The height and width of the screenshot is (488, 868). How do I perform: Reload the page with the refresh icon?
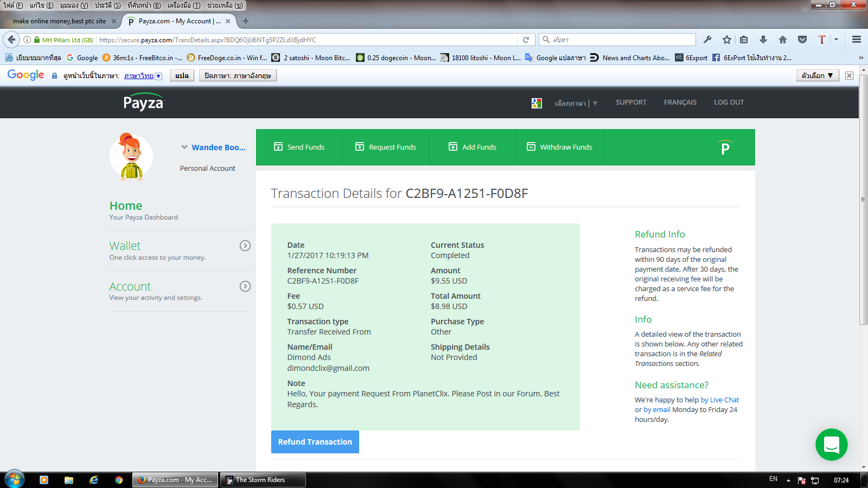pos(526,40)
